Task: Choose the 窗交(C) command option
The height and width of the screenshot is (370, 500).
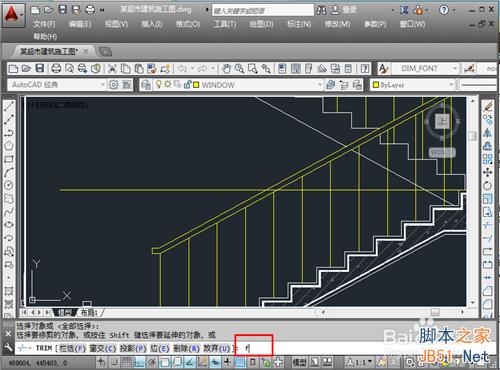Action: click(x=103, y=348)
